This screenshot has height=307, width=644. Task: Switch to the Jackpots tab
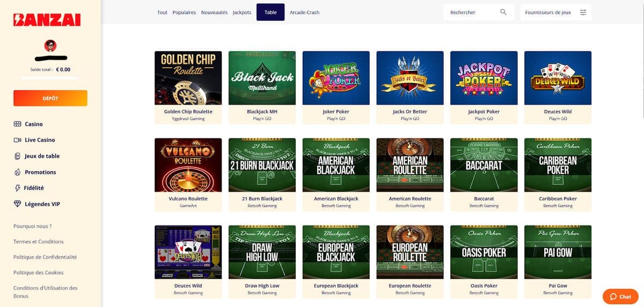242,12
